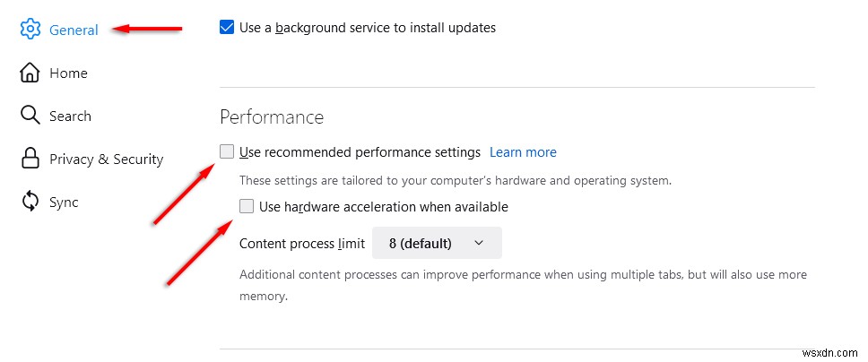This screenshot has height=362, width=868.
Task: Follow the "Learn more" link
Action: coord(523,152)
